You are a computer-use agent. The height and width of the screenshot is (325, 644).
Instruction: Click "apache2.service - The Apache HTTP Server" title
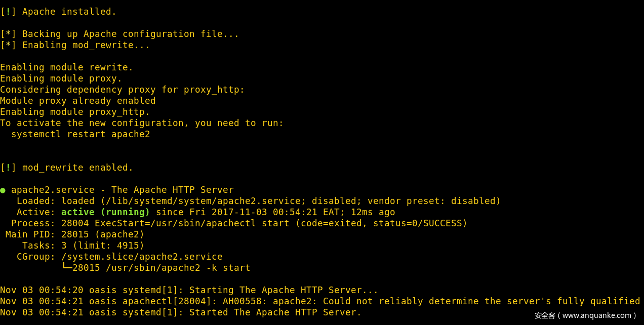point(122,190)
